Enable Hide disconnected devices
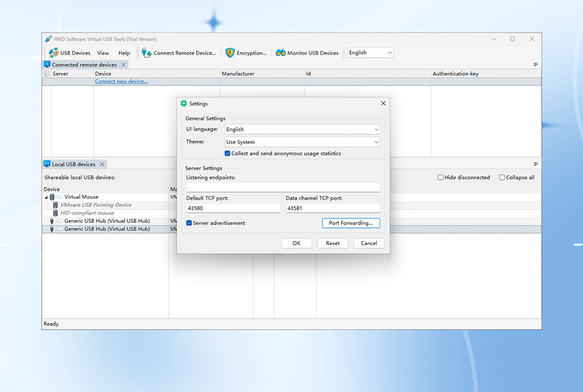The height and width of the screenshot is (392, 583). (x=441, y=177)
